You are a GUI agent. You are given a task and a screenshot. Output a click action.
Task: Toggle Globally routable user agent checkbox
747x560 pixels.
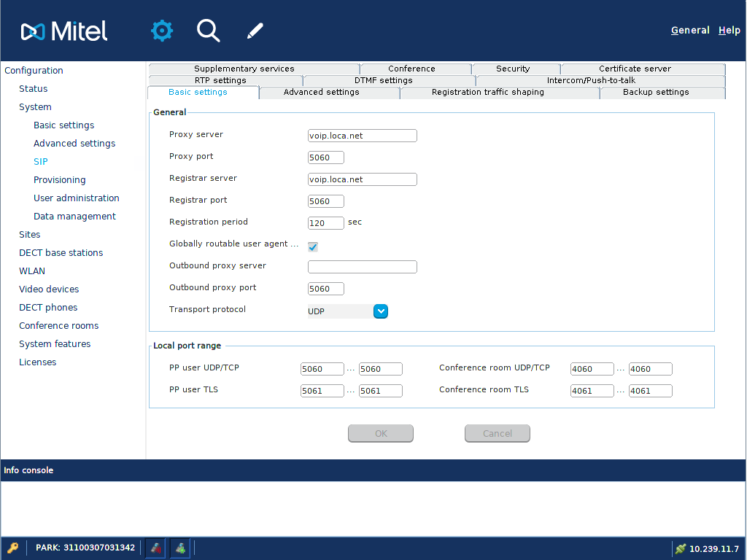(313, 246)
